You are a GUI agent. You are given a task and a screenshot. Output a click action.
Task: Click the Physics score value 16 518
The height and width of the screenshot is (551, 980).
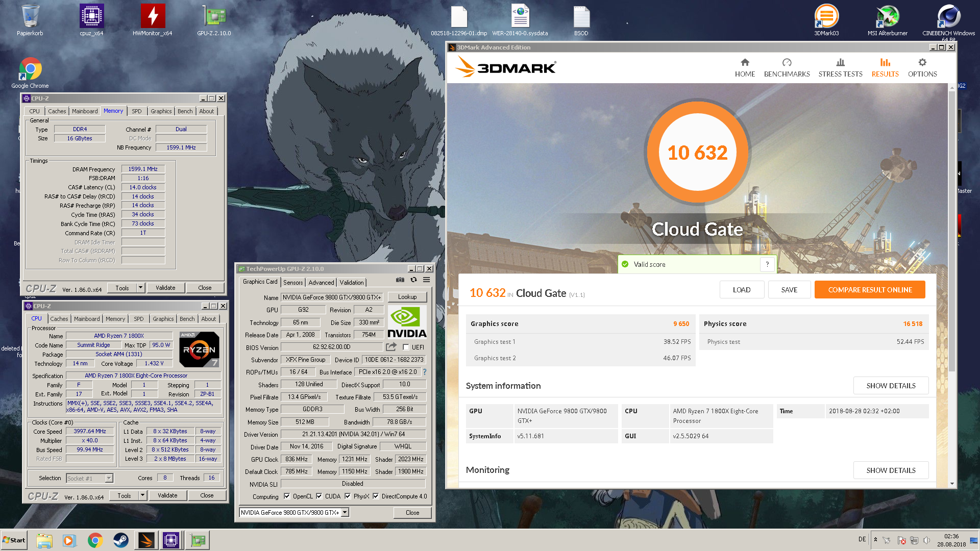913,323
